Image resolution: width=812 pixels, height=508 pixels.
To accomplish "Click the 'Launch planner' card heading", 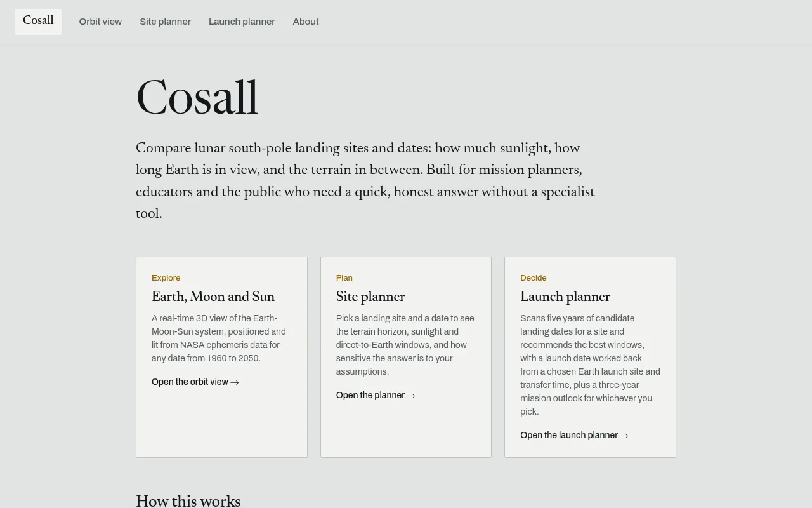I will (565, 297).
